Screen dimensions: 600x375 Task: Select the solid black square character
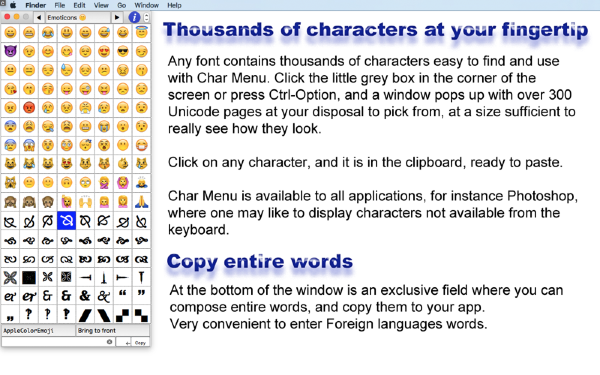[29, 277]
